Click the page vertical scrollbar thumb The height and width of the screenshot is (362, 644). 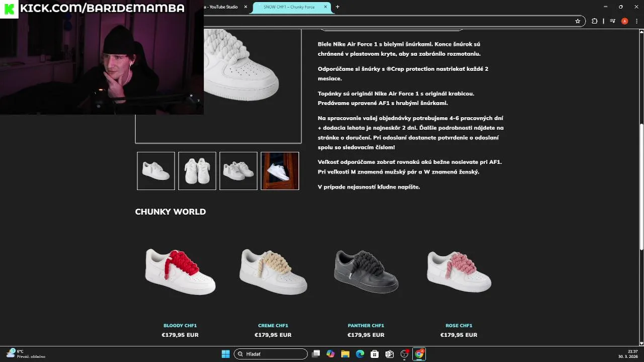641,186
